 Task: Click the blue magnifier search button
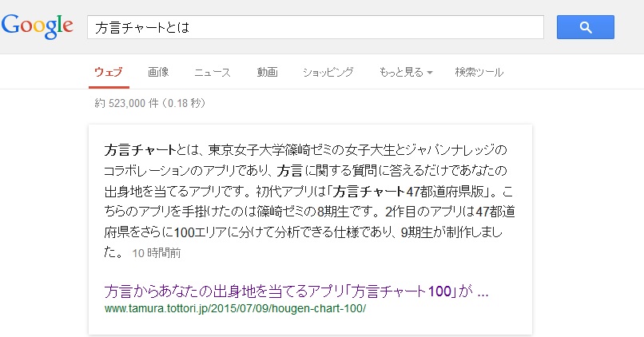click(585, 27)
